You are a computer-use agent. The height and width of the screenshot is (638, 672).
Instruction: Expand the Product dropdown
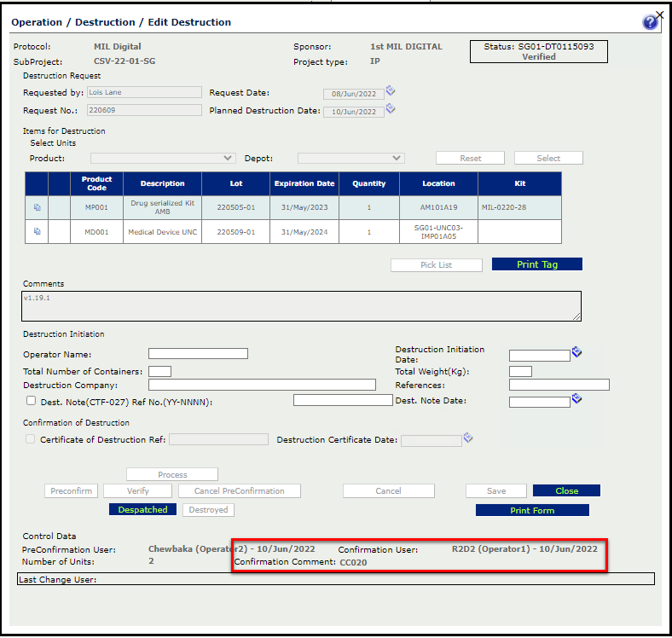pos(163,158)
